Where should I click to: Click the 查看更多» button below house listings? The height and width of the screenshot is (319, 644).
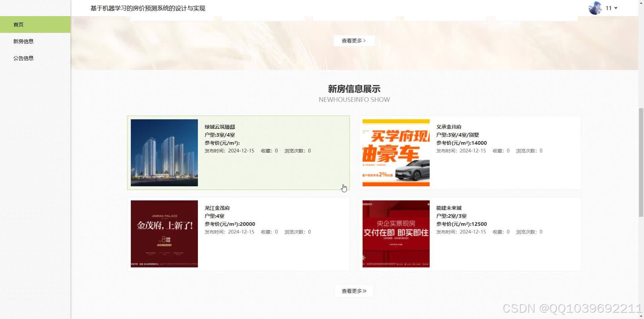[x=354, y=291]
